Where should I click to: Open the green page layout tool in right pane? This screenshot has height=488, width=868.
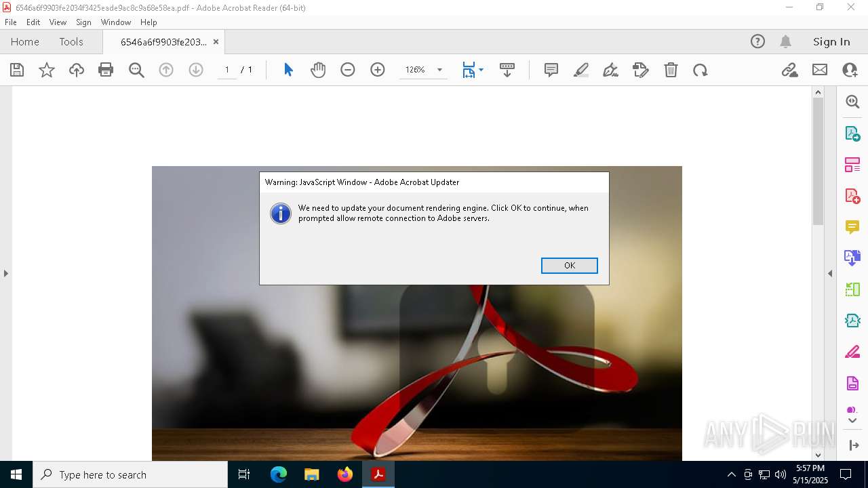[852, 289]
